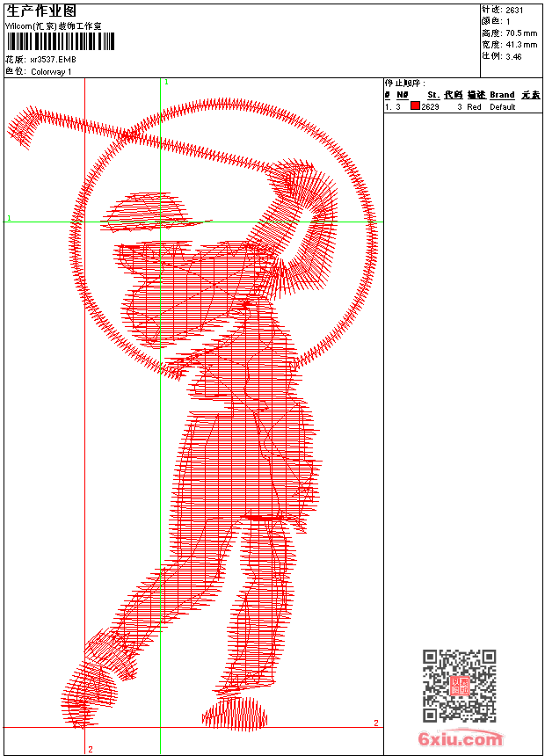Click the N# column header
545x756 pixels.
click(403, 95)
